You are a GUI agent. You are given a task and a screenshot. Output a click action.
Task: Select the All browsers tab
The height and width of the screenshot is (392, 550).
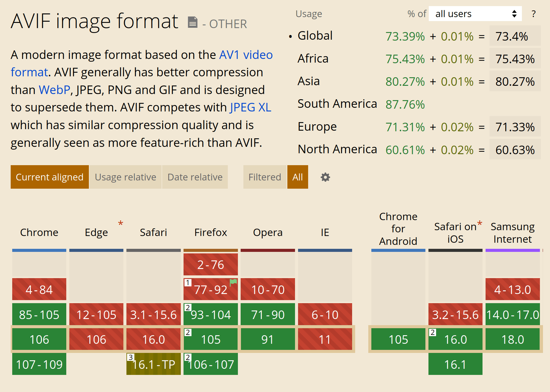tap(298, 177)
